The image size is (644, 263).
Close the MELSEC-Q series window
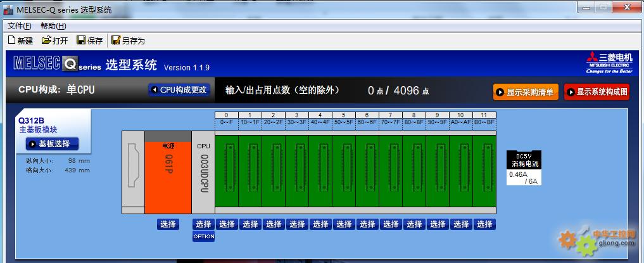tap(628, 8)
